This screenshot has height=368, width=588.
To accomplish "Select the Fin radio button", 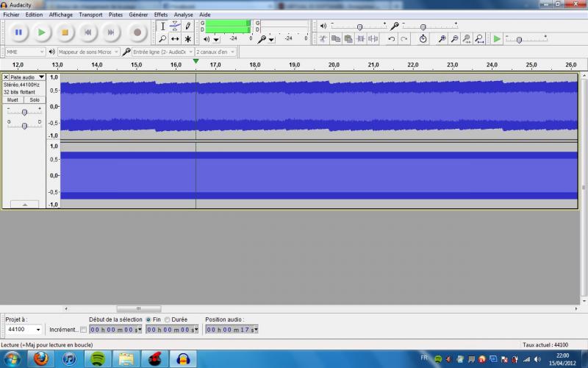I will [148, 319].
